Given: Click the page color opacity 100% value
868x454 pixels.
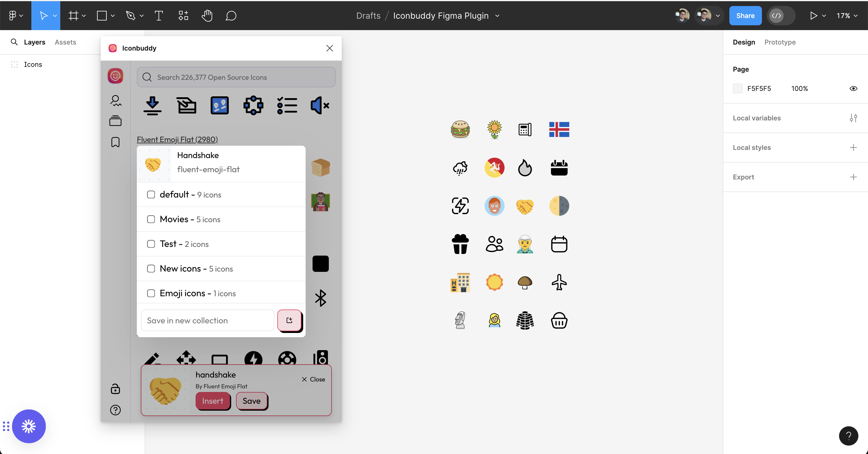Looking at the screenshot, I should [x=799, y=89].
